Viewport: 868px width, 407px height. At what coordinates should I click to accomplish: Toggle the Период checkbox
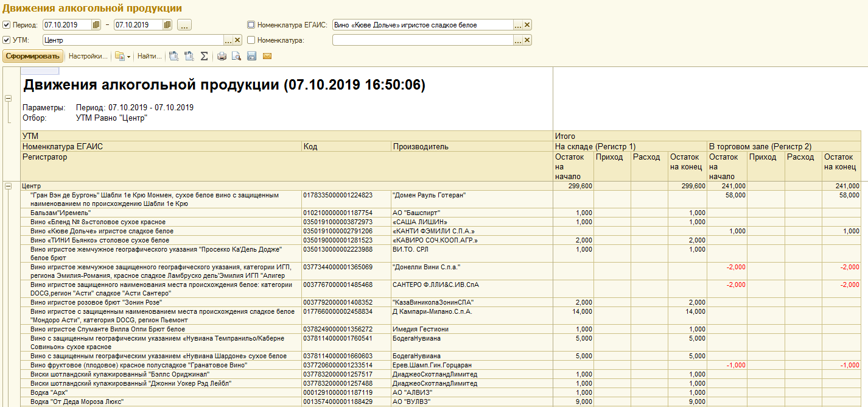pos(7,25)
